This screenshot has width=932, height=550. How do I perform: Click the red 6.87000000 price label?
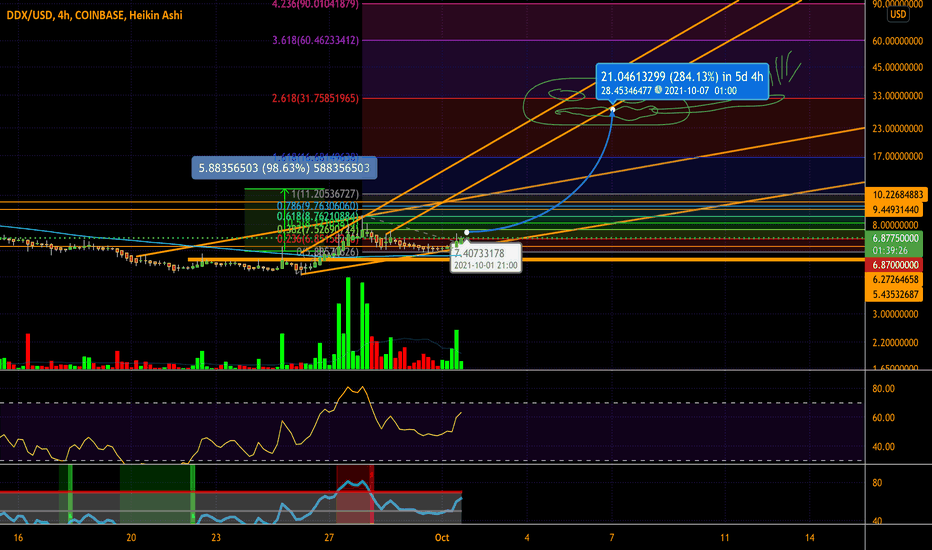pyautogui.click(x=895, y=265)
